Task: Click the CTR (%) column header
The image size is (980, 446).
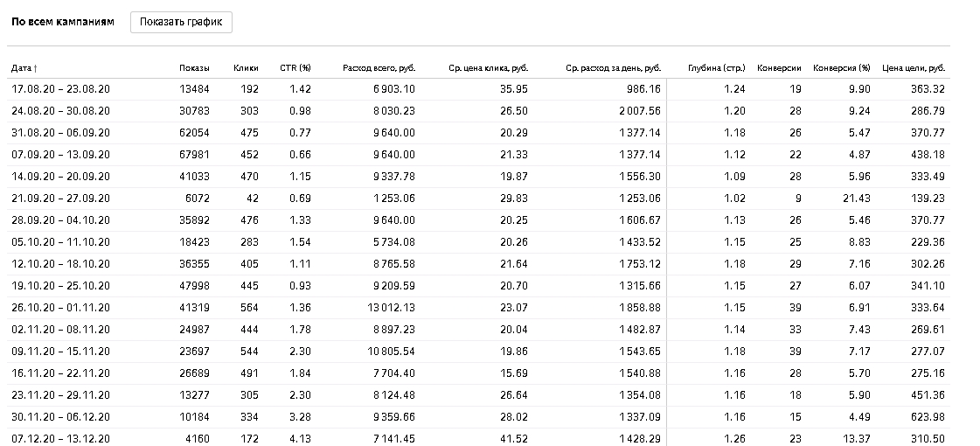Action: (x=295, y=67)
